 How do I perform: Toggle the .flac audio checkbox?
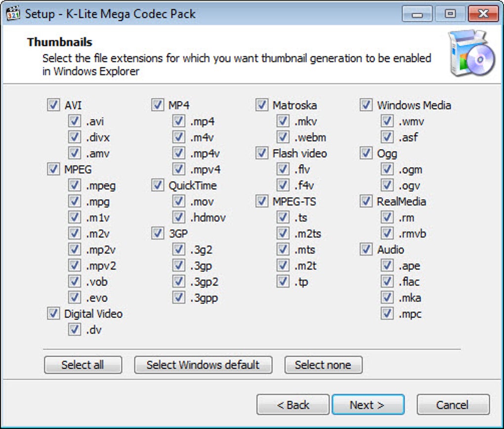point(387,282)
